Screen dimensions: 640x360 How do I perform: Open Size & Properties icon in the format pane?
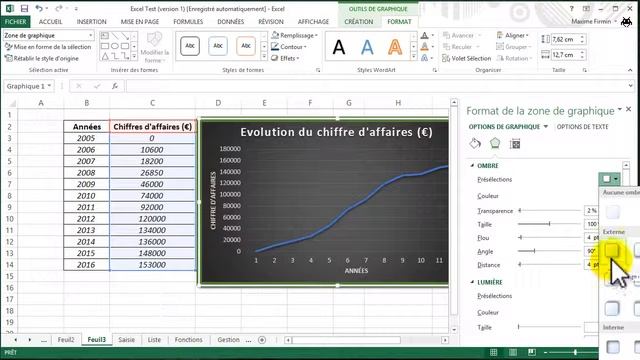[x=515, y=144]
